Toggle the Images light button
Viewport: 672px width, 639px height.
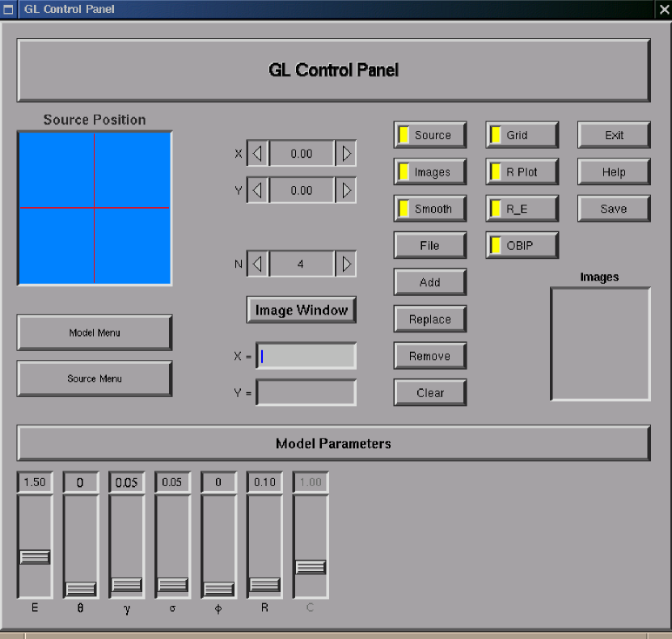click(430, 172)
